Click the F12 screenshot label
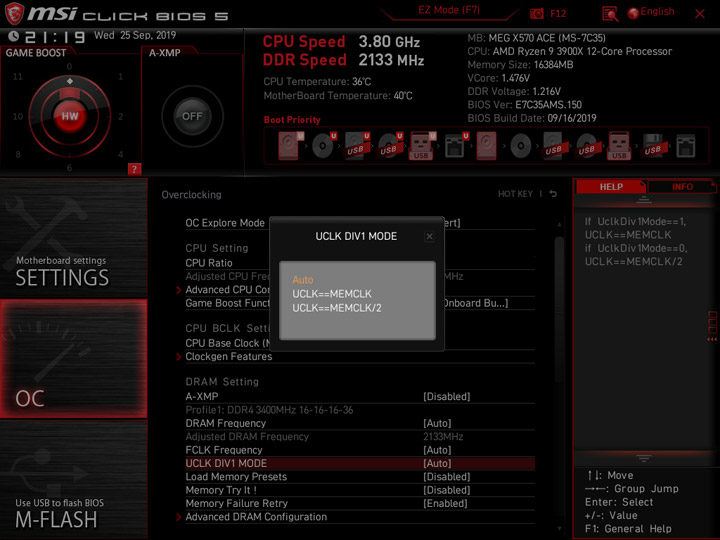Screen dimensions: 720x540 pyautogui.click(x=558, y=14)
